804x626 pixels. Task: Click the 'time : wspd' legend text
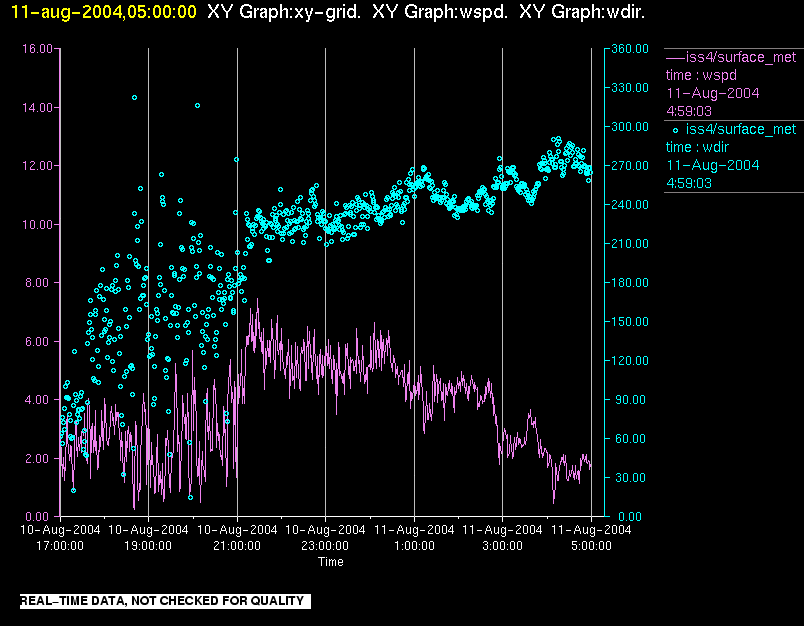click(701, 75)
